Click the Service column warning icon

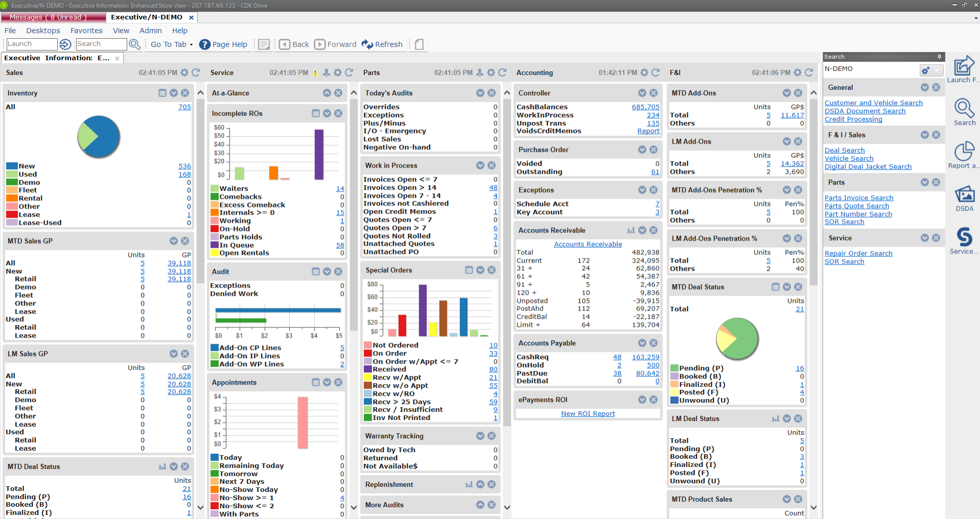pos(315,73)
